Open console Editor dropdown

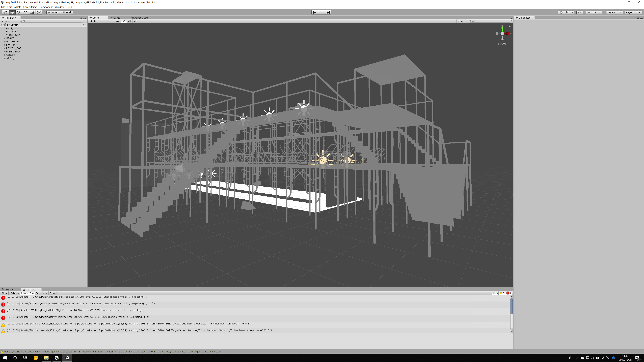click(x=53, y=293)
